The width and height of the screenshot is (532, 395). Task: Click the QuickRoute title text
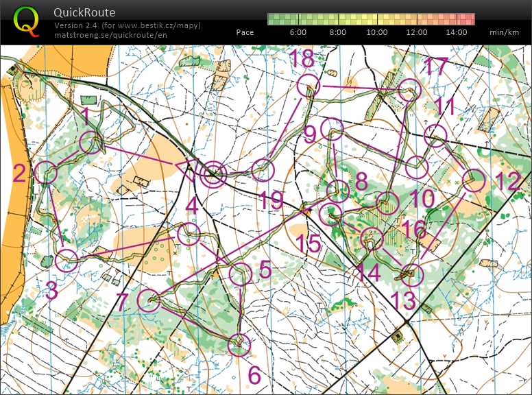84,12
